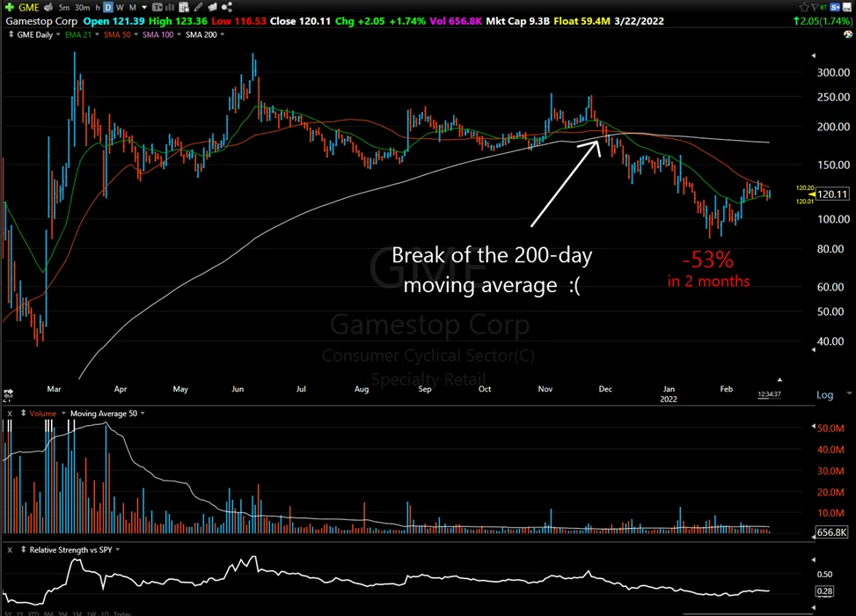Open the SMA 200 dropdown arrow
The width and height of the screenshot is (856, 616).
223,34
